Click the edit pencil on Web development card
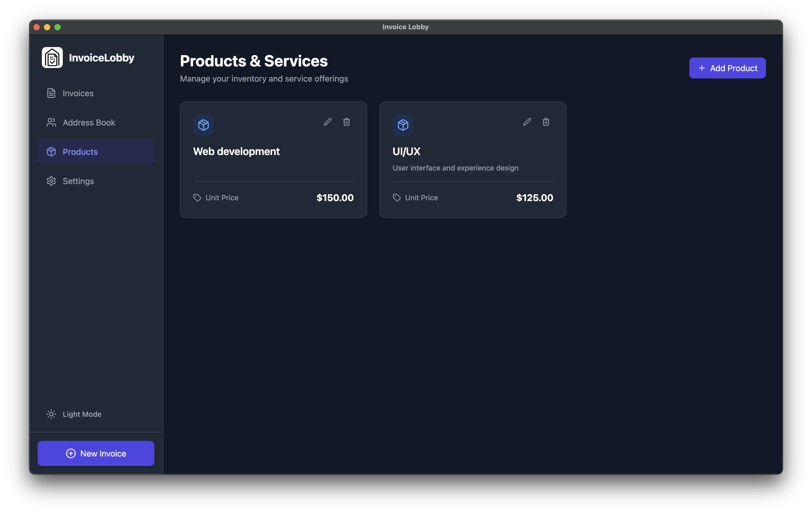Screen dimensions: 812x513 pyautogui.click(x=328, y=122)
